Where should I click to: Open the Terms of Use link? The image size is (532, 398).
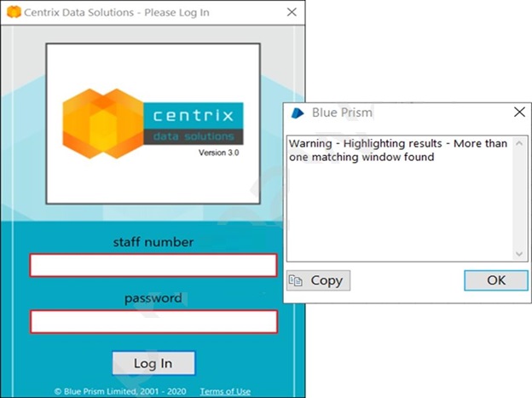click(225, 391)
